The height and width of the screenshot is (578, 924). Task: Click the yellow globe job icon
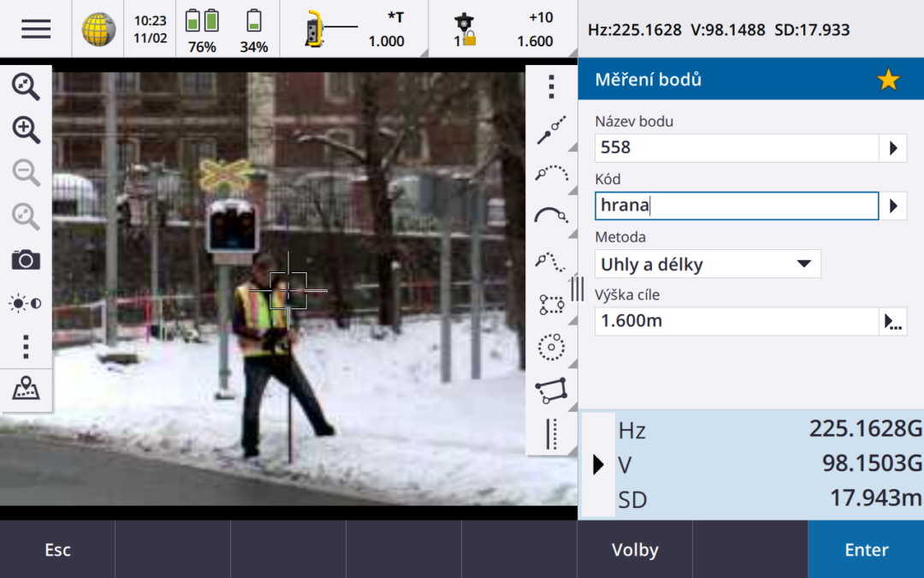[x=98, y=30]
